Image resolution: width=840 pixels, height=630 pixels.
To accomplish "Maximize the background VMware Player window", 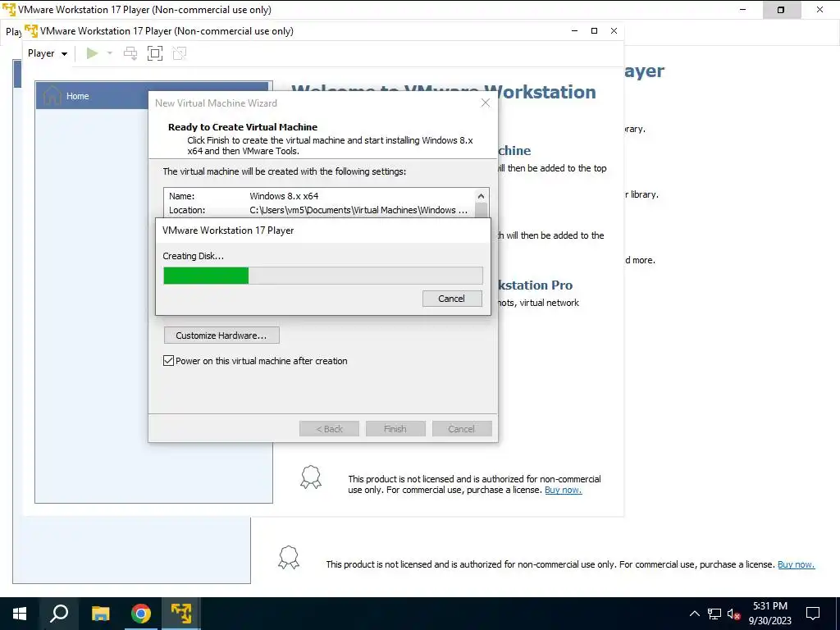I will pos(781,10).
